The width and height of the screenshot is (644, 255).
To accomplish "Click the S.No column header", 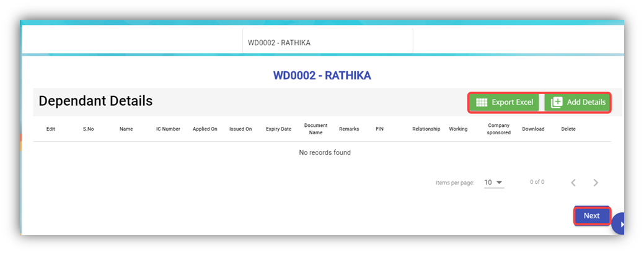I will click(x=89, y=129).
